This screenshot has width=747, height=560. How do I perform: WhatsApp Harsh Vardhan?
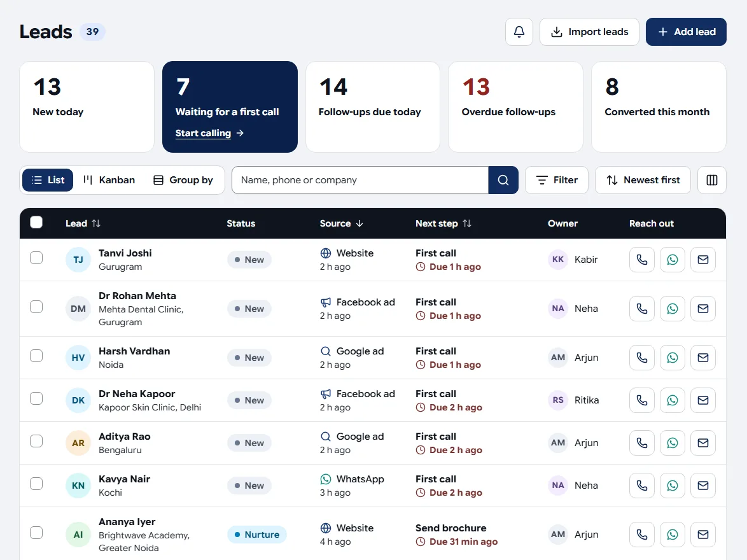click(672, 358)
